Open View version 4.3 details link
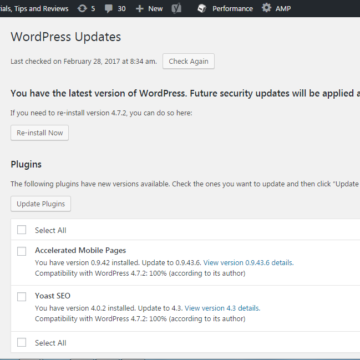The height and width of the screenshot is (360, 360). (x=222, y=308)
